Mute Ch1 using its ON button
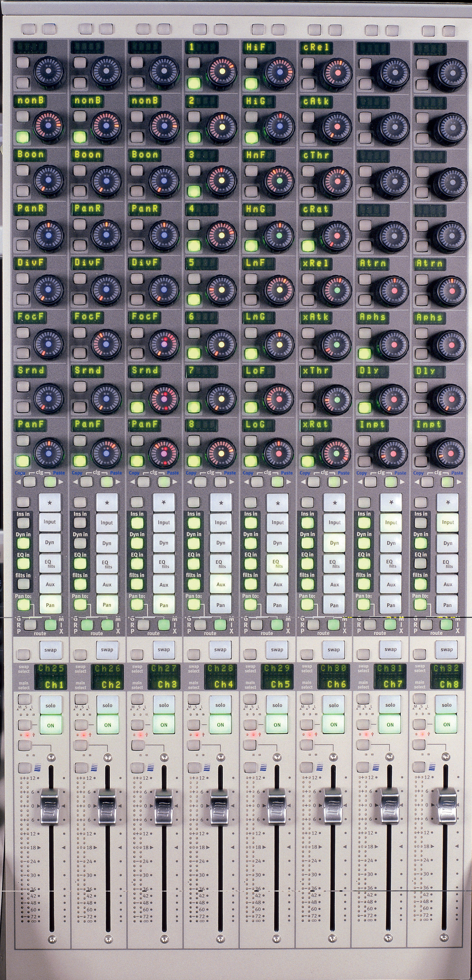Screen dimensions: 472x980 coord(50,725)
